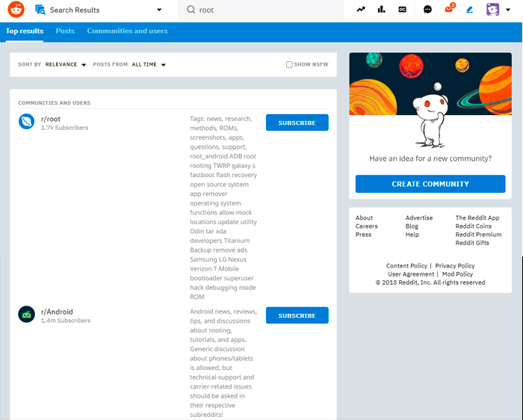Open the Careers footer link
The height and width of the screenshot is (420, 523).
tap(367, 226)
